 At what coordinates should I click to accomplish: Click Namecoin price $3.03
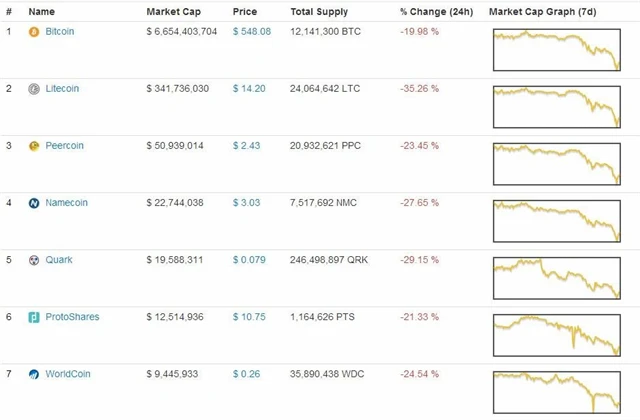pyautogui.click(x=246, y=203)
